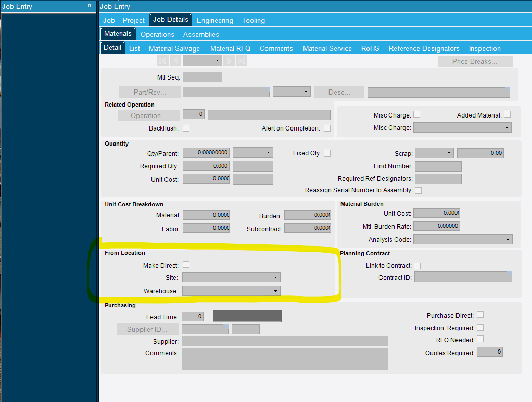Pin the Job Entry side panel

(x=90, y=6)
